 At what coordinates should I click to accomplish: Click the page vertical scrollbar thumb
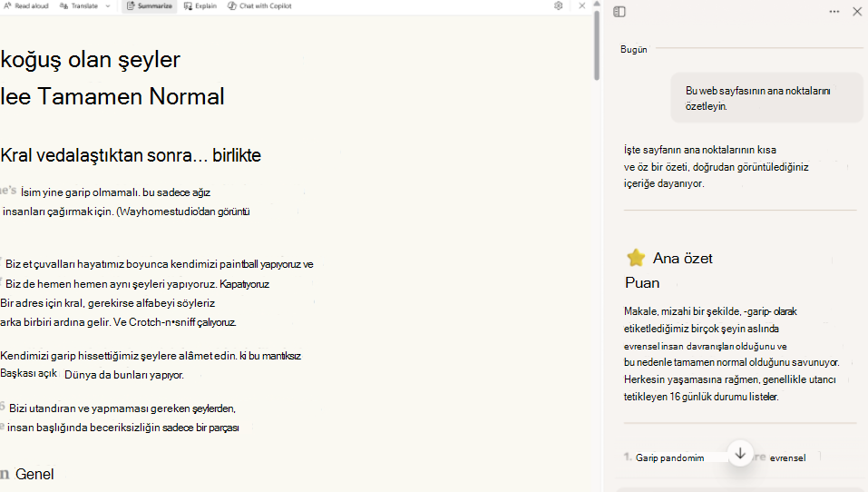pos(597,44)
